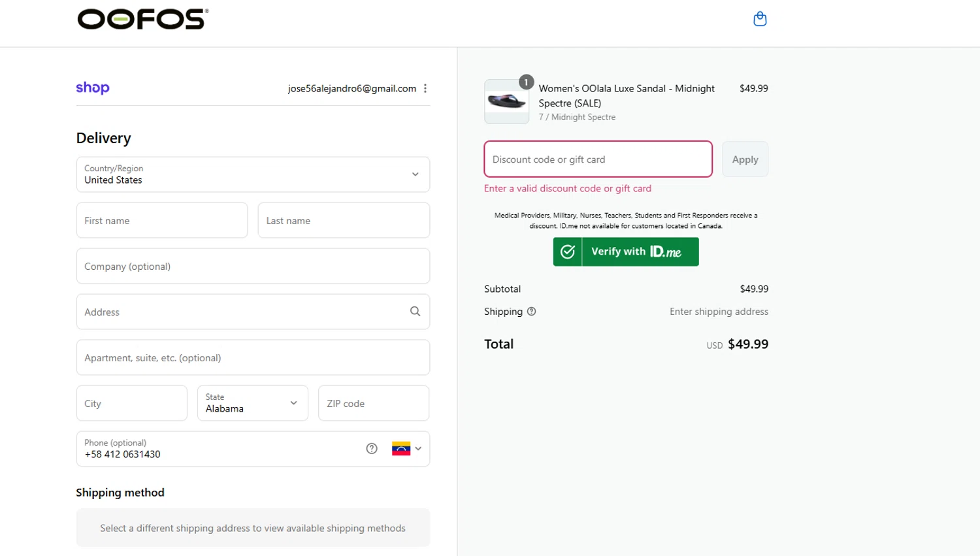Open the Venezuela flag country code selector
Viewport: 980px width, 556px height.
click(406, 448)
